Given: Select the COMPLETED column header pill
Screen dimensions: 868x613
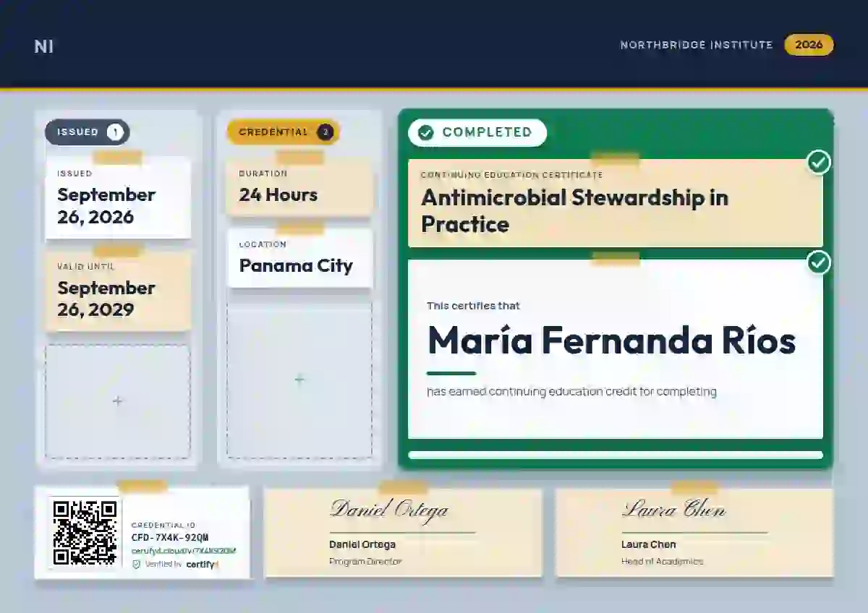Looking at the screenshot, I should 477,132.
